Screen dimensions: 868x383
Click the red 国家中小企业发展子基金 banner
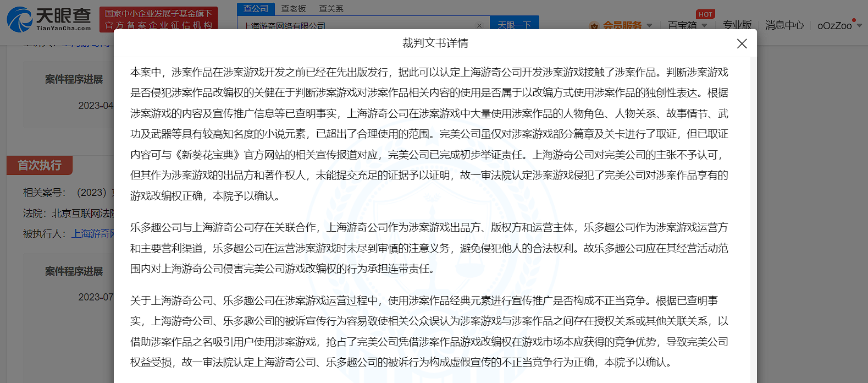tap(158, 19)
